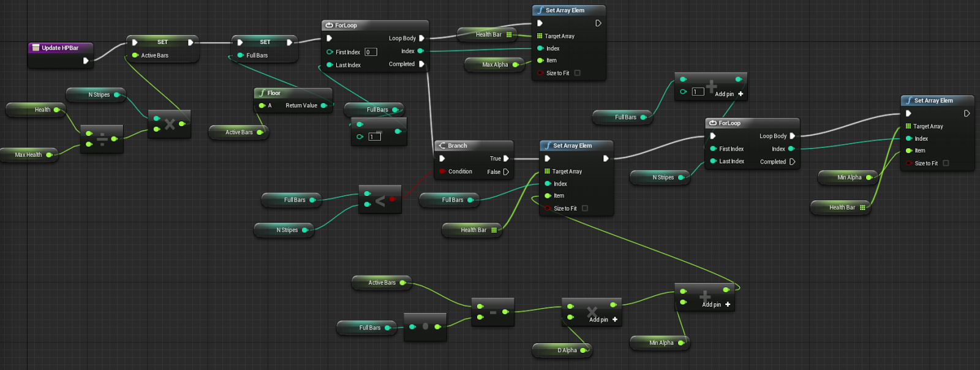The image size is (980, 370).
Task: Select the divide node fed by Health and Max Health
Action: (102, 139)
